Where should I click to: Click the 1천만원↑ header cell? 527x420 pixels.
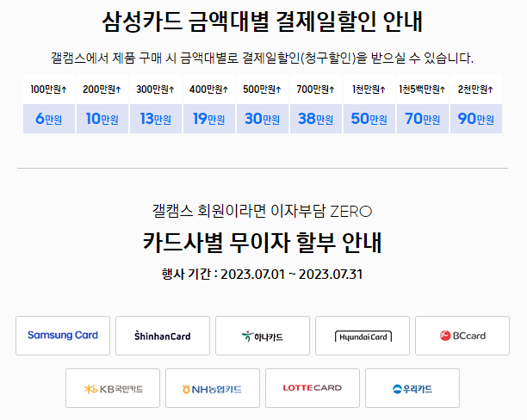click(369, 90)
